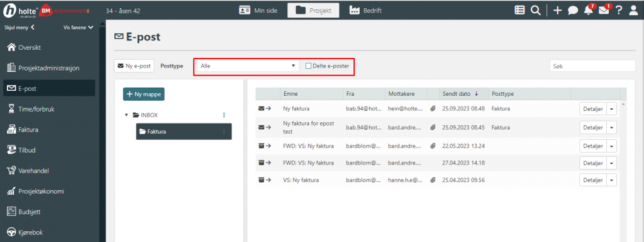Click the Søk input field
The width and height of the screenshot is (644, 242).
click(592, 66)
